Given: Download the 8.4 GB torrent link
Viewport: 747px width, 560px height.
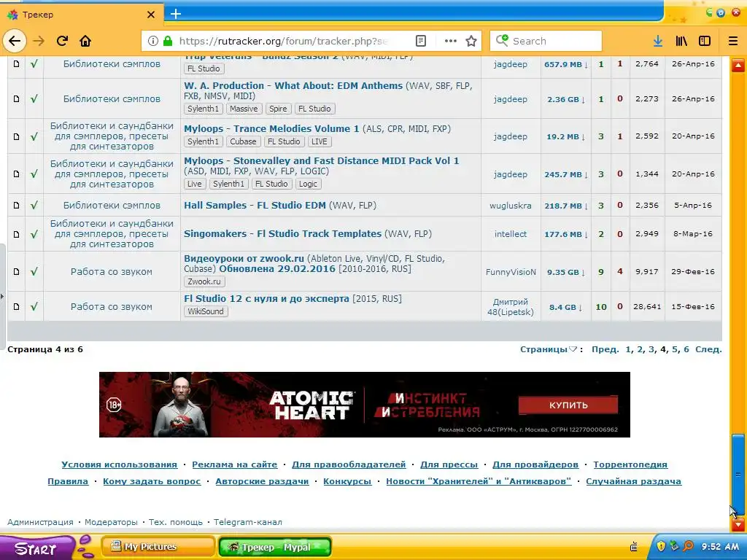Looking at the screenshot, I should (x=565, y=307).
